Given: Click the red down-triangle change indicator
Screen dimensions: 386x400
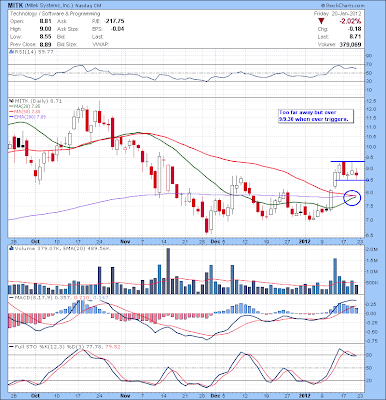Looking at the screenshot, I should coord(321,21).
